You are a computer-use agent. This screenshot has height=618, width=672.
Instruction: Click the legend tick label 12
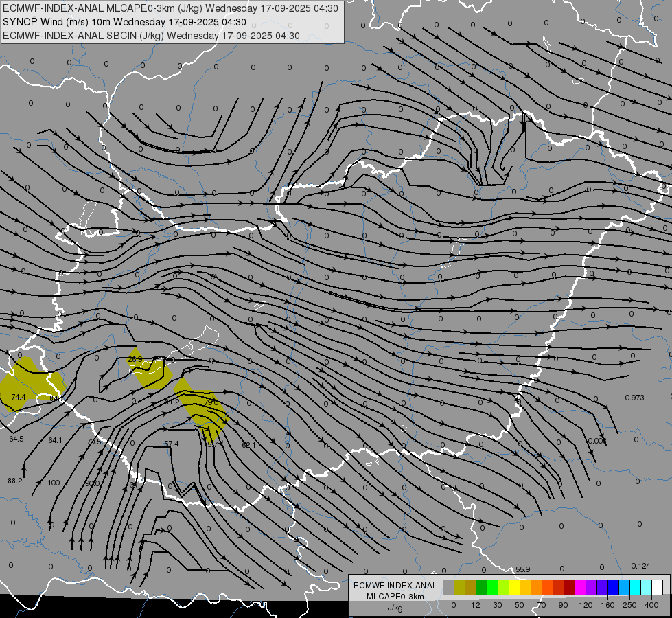coord(475,605)
